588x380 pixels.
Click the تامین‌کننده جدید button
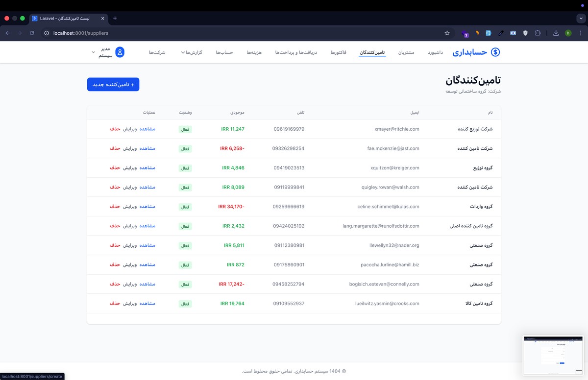click(113, 84)
